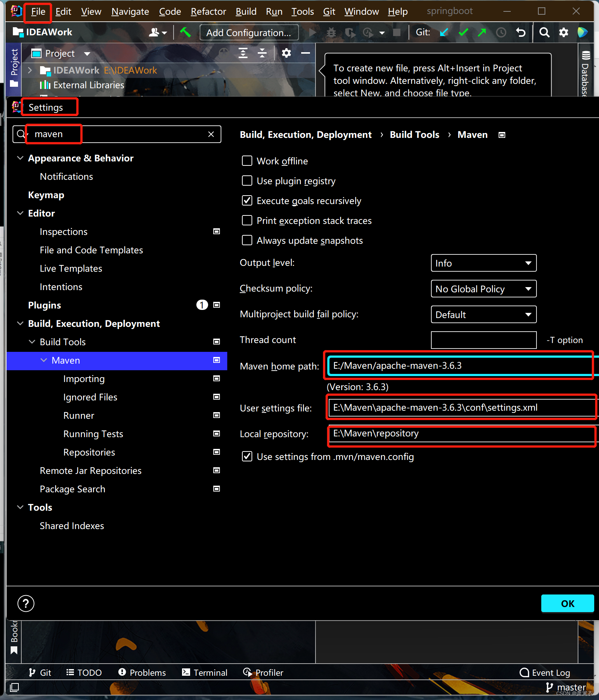599x700 pixels.
Task: Open Multiproject build fail policy dropdown
Action: tap(484, 314)
